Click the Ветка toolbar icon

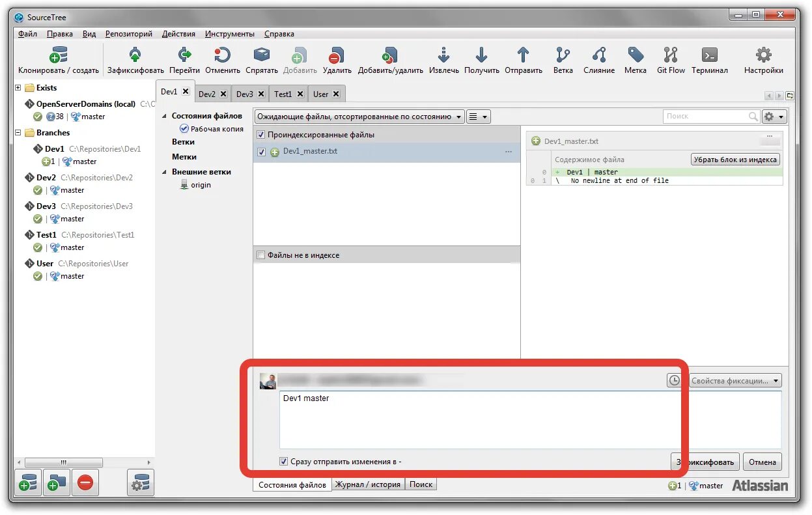pos(563,55)
